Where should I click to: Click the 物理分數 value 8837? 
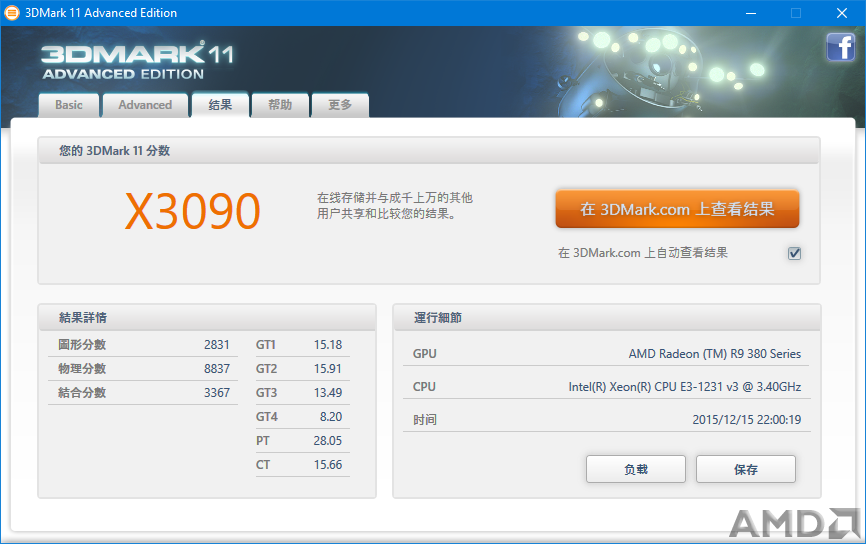(216, 368)
